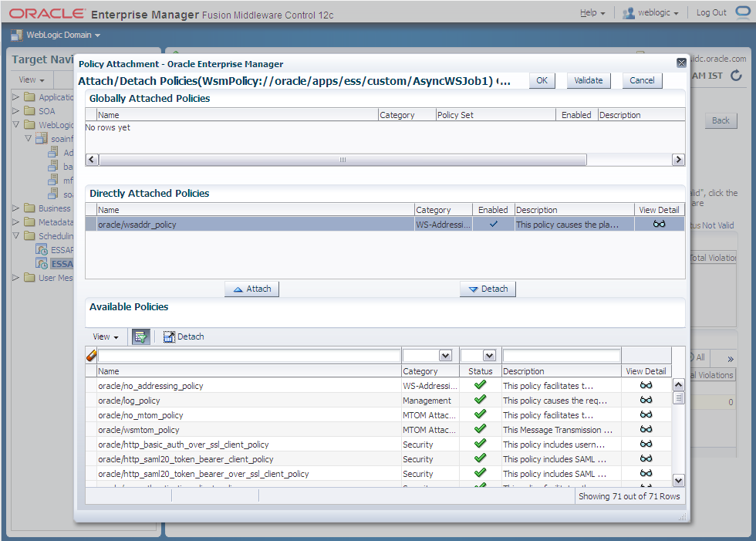Image resolution: width=756 pixels, height=541 pixels.
Task: Click the Cancel button
Action: [642, 80]
